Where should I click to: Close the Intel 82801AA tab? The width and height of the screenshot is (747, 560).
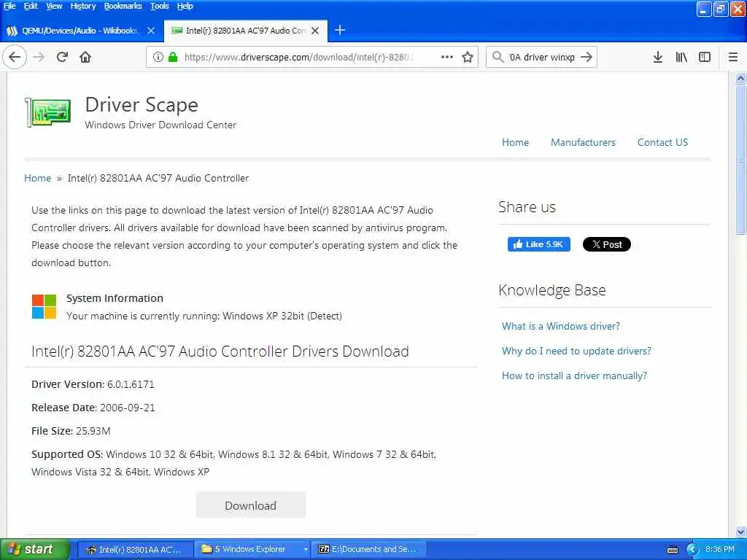coord(315,31)
